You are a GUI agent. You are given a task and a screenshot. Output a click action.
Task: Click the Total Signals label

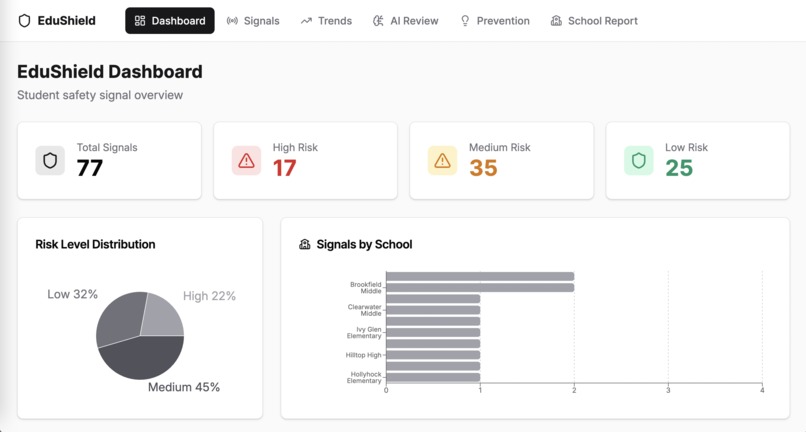pos(107,148)
